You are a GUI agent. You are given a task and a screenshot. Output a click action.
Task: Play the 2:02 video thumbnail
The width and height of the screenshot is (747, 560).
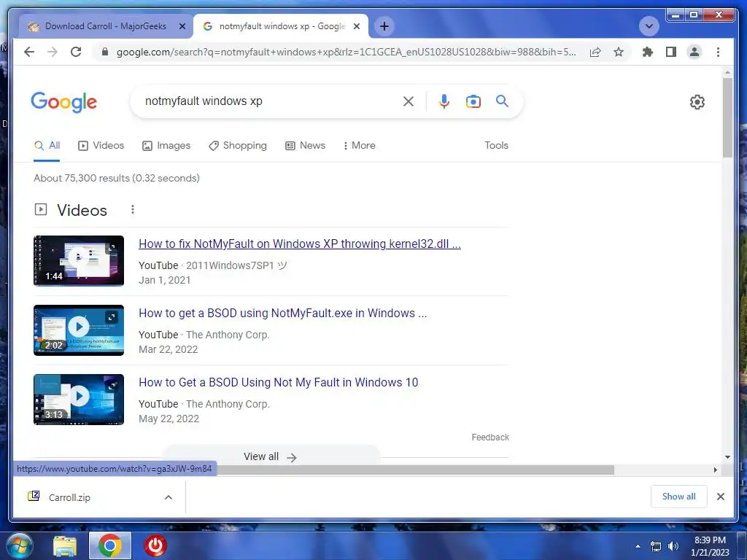pyautogui.click(x=79, y=330)
